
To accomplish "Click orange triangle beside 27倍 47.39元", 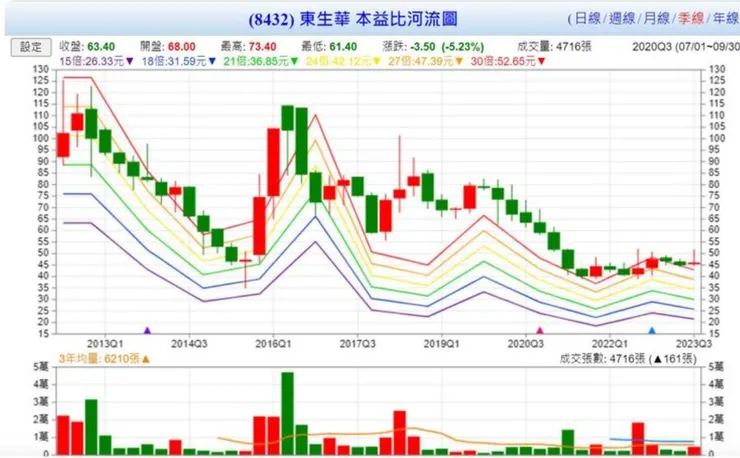I will click(459, 61).
